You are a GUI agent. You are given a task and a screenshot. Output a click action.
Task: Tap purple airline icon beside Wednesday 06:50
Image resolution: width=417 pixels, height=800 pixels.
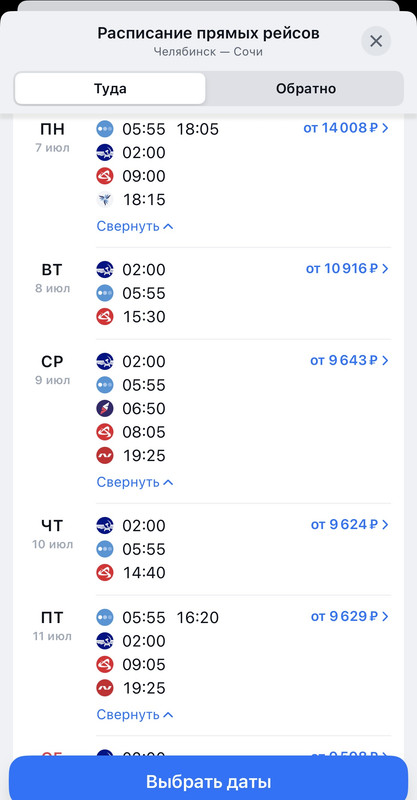(x=105, y=409)
